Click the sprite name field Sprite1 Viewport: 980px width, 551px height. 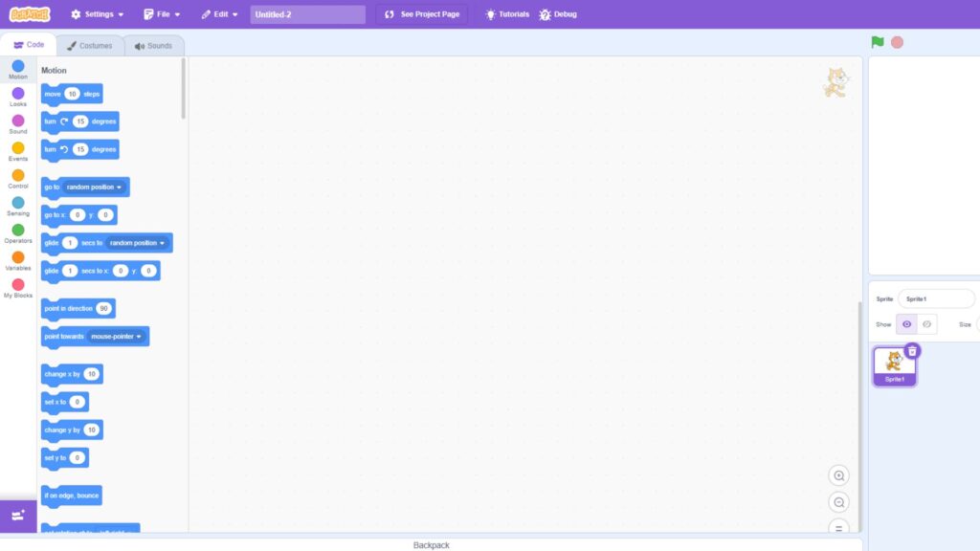[x=936, y=298]
